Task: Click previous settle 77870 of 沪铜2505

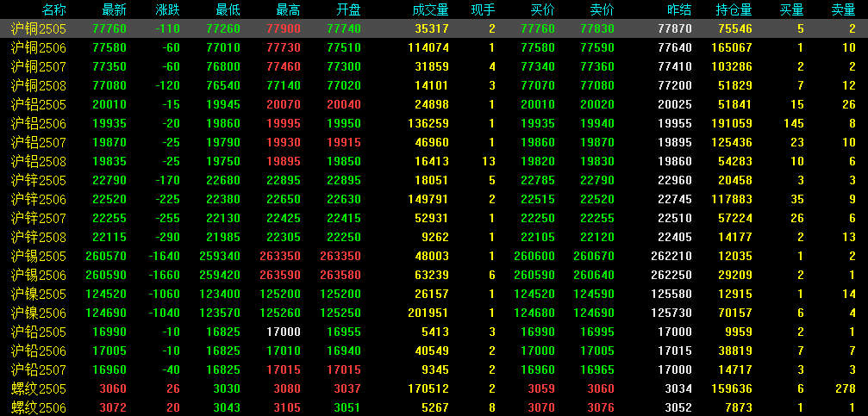Action: point(675,28)
